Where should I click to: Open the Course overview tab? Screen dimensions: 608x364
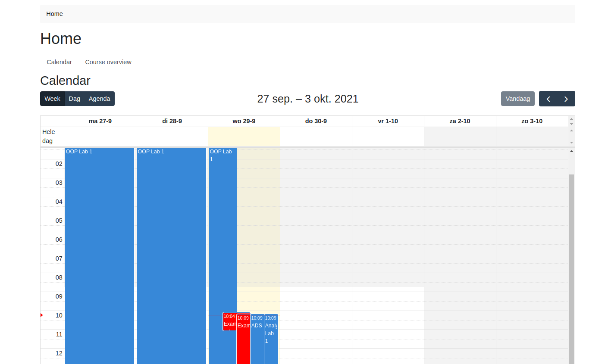(x=108, y=62)
